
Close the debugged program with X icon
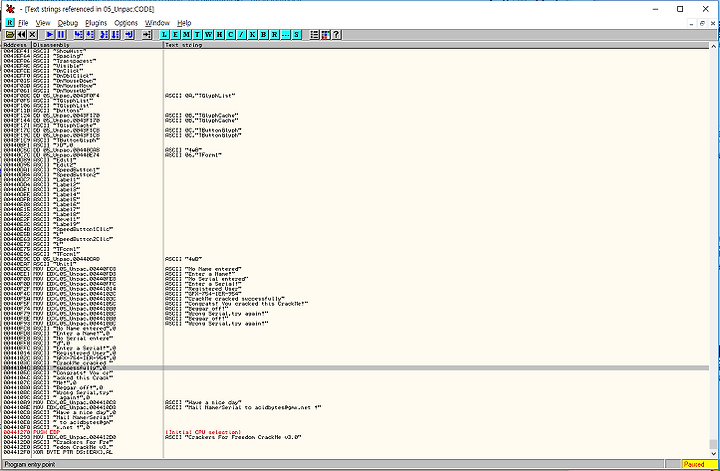coord(32,34)
